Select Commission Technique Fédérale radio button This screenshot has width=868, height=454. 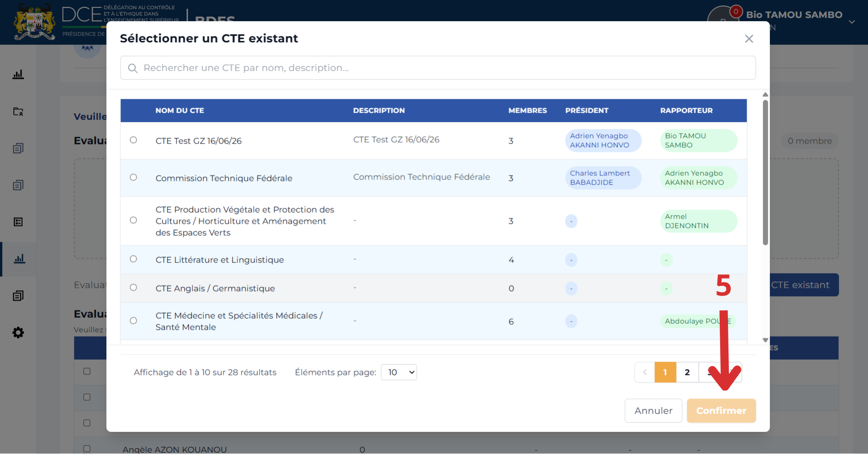[134, 177]
